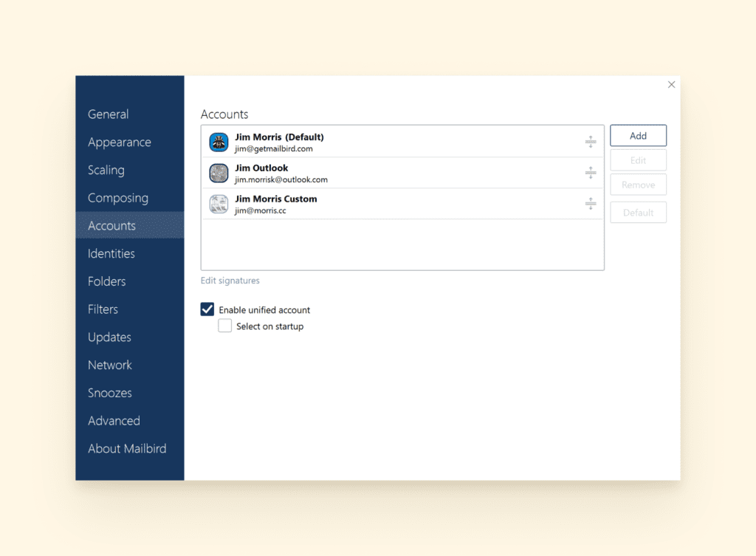This screenshot has width=756, height=556.
Task: Click the reorder handle for Jim Outlook
Action: pyautogui.click(x=591, y=173)
